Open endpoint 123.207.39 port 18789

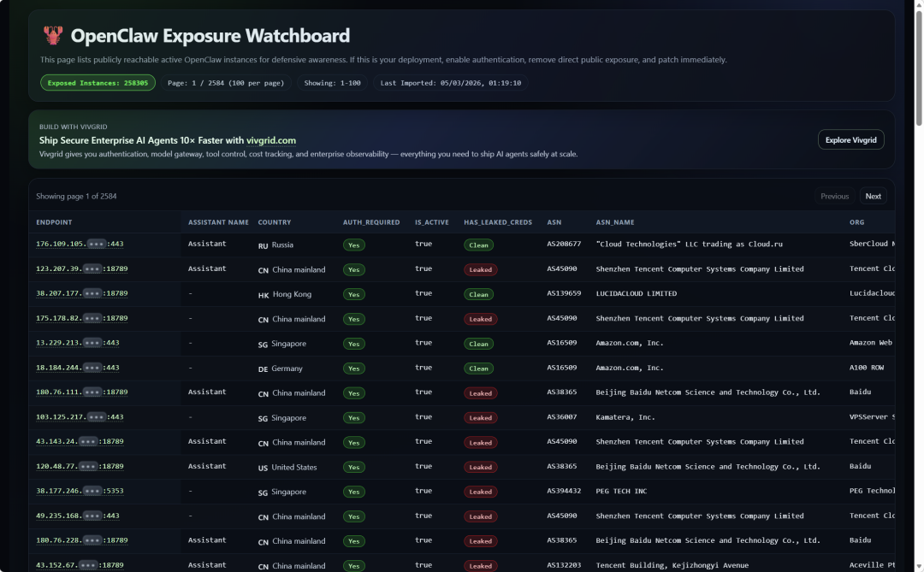click(82, 268)
